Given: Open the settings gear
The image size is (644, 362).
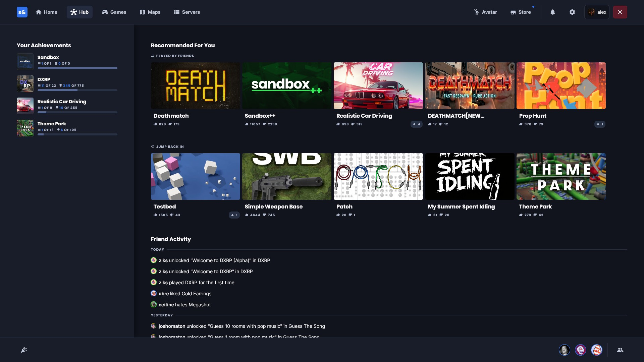Looking at the screenshot, I should point(572,12).
